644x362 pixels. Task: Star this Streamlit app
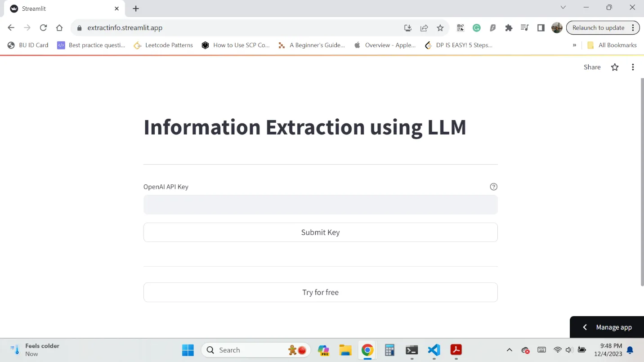[615, 67]
